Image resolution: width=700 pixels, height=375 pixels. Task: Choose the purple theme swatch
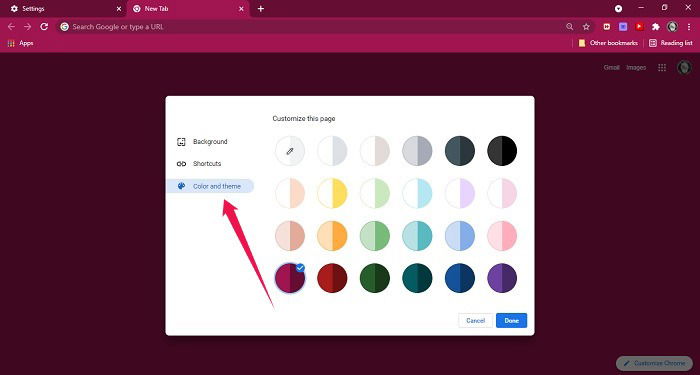502,278
